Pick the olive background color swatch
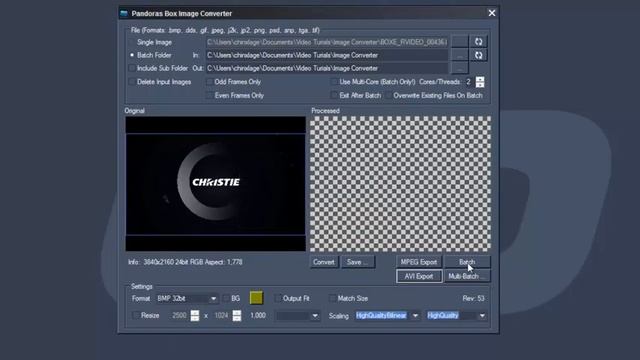The image size is (640, 360). click(x=256, y=298)
